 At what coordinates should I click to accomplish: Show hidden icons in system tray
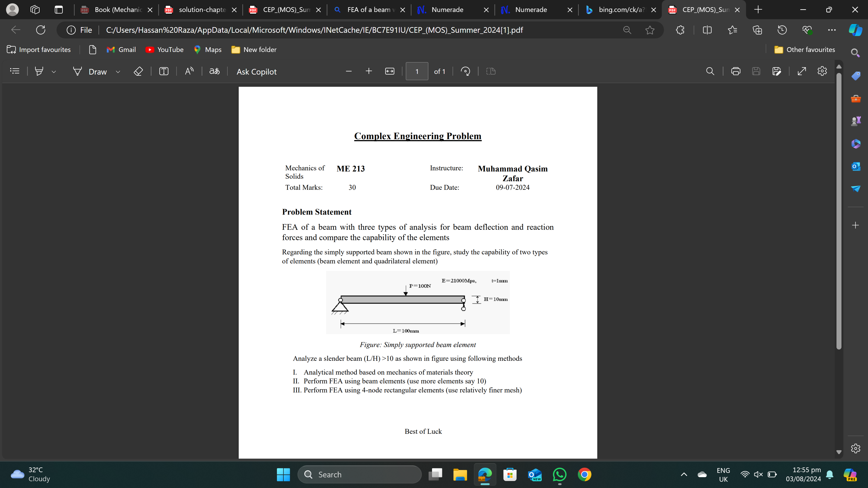(684, 474)
